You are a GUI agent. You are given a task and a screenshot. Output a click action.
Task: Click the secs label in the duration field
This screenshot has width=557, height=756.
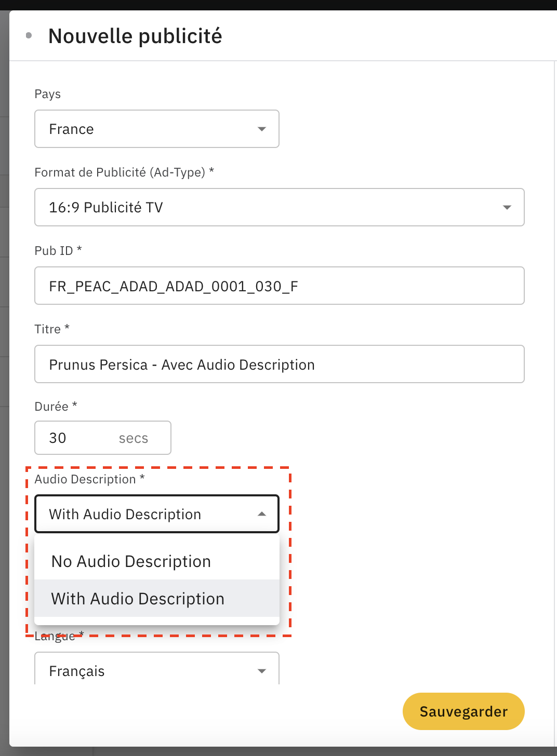click(134, 438)
